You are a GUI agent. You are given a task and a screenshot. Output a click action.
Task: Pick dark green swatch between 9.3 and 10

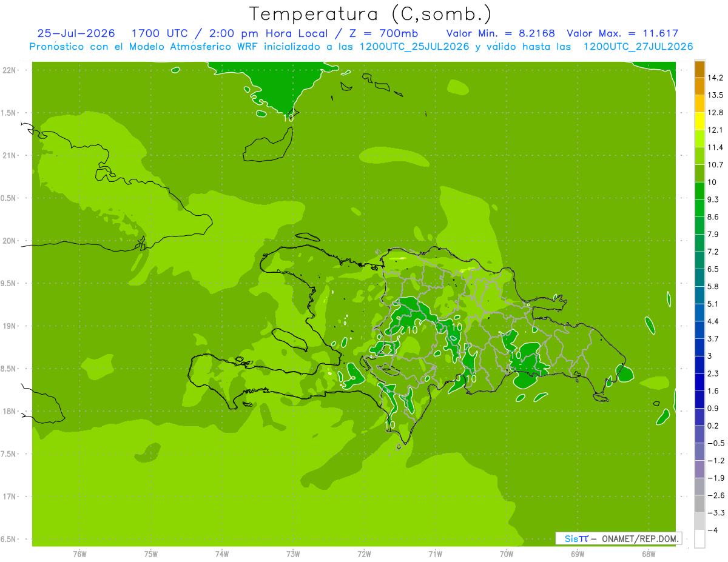coord(699,191)
